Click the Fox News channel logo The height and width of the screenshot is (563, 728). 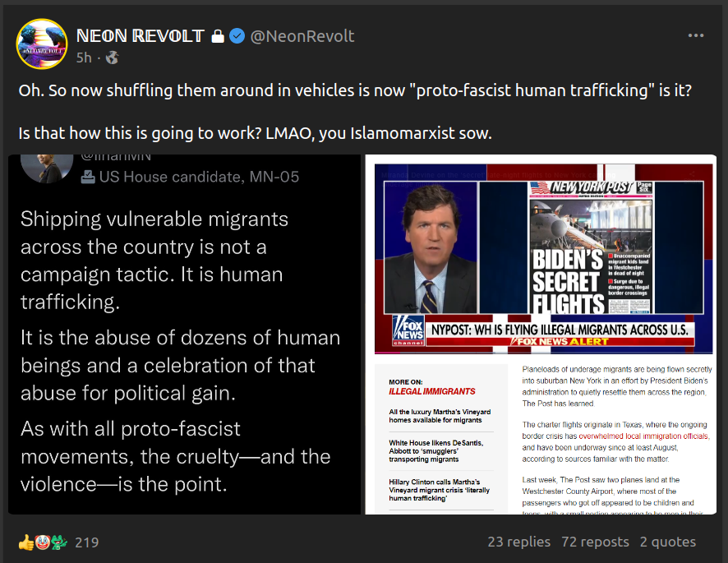(407, 330)
